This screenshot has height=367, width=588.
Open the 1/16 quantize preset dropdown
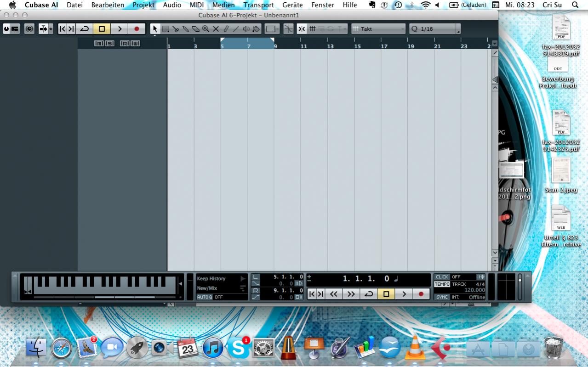click(x=435, y=29)
